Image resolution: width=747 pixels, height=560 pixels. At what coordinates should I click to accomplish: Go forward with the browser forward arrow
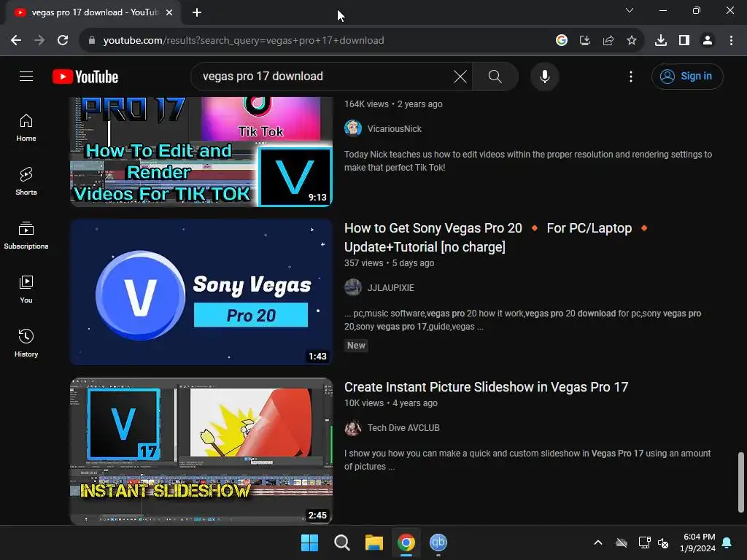click(39, 41)
